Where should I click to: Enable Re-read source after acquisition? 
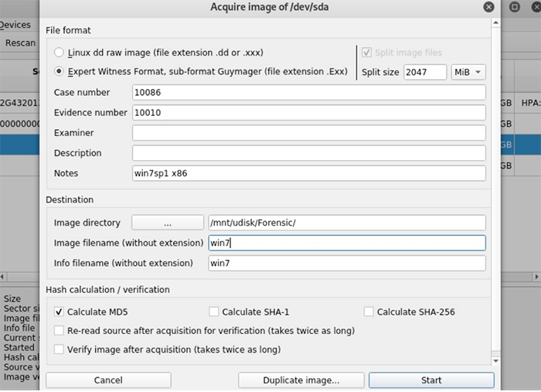(59, 331)
